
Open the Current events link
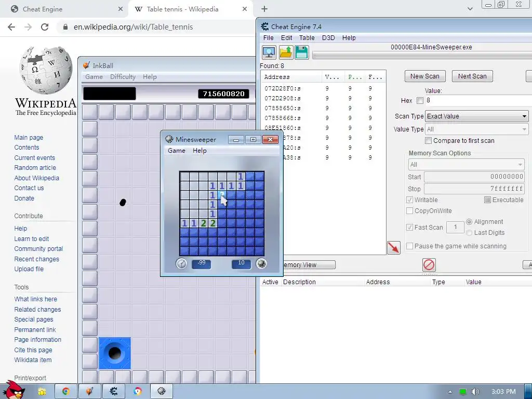tap(34, 158)
